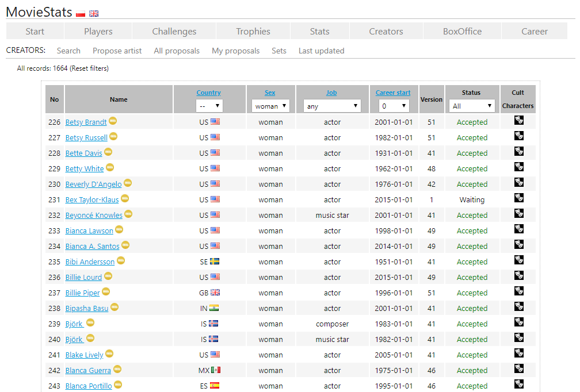Click the Mexico flag in Blanca Guerra row
580x392 pixels.
tap(216, 370)
